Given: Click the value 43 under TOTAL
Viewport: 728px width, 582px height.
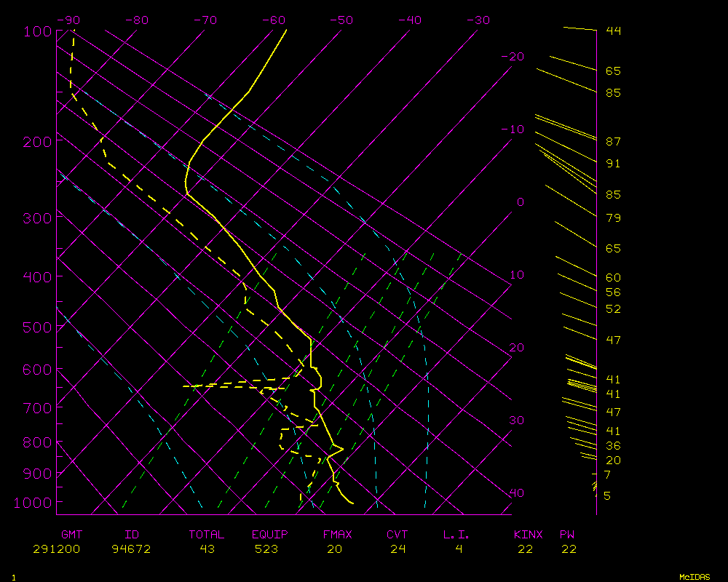Looking at the screenshot, I should pos(206,549).
